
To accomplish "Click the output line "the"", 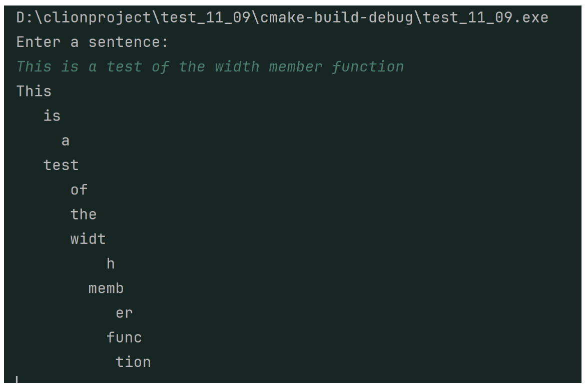I will pyautogui.click(x=84, y=214).
